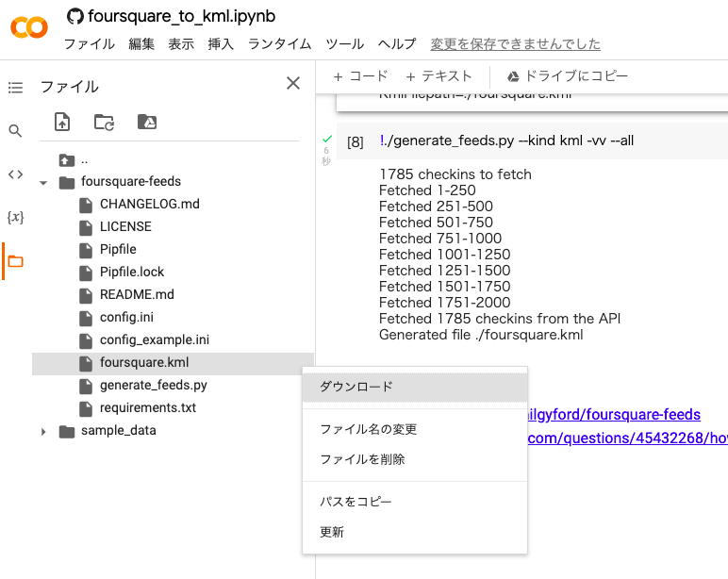728x579 pixels.
Task: Open the foursquare-feeds GitHub link
Action: pos(614,414)
